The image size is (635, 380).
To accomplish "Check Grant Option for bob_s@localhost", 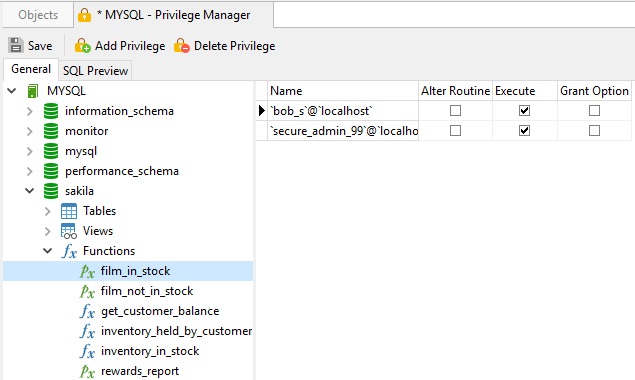I will (594, 111).
